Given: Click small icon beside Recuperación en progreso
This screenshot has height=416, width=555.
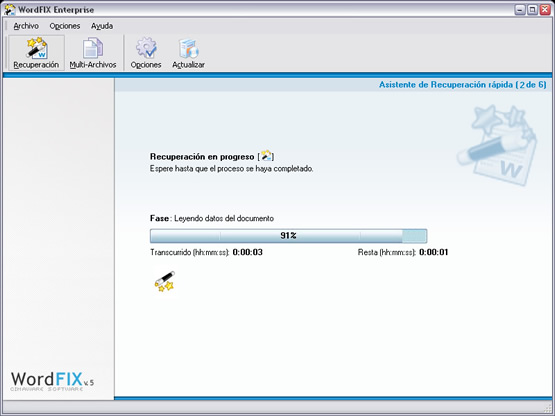Looking at the screenshot, I should 266,156.
